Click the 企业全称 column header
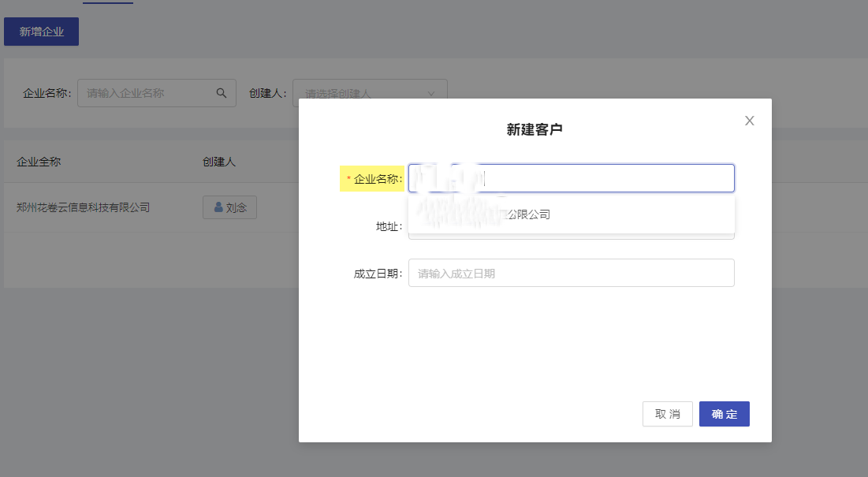 [39, 162]
